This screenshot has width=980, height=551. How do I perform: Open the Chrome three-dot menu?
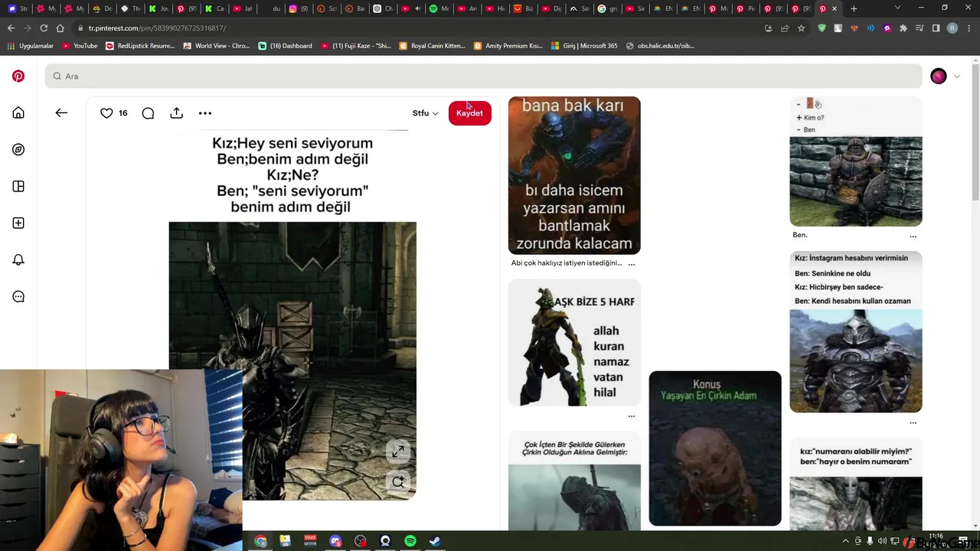click(969, 28)
